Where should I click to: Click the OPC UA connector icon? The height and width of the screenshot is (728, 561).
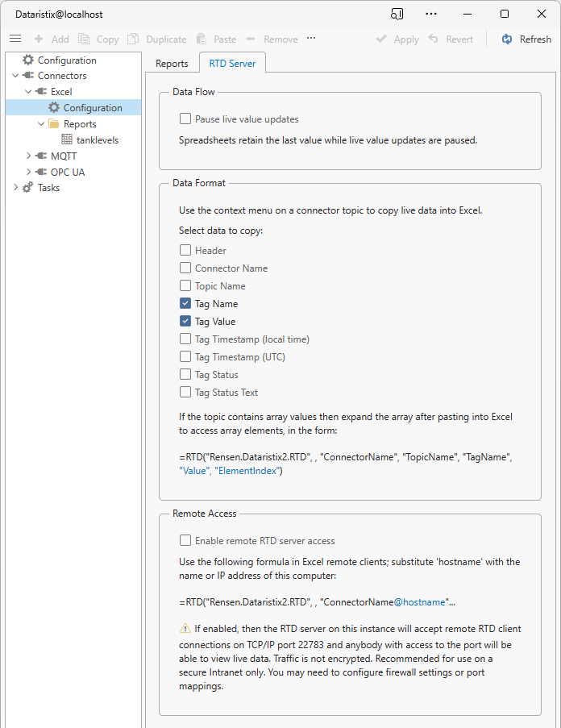41,172
